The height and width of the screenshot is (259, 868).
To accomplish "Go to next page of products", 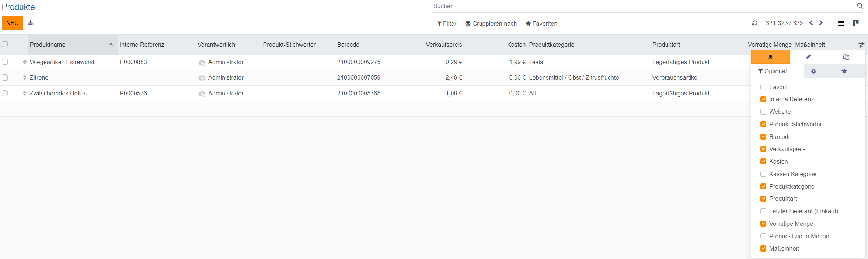I will [821, 23].
